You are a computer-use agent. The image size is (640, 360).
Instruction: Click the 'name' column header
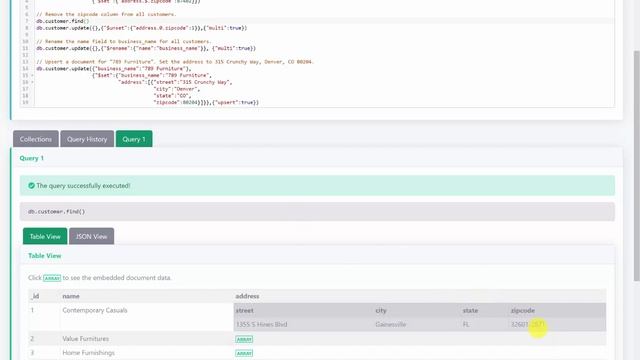click(71, 296)
